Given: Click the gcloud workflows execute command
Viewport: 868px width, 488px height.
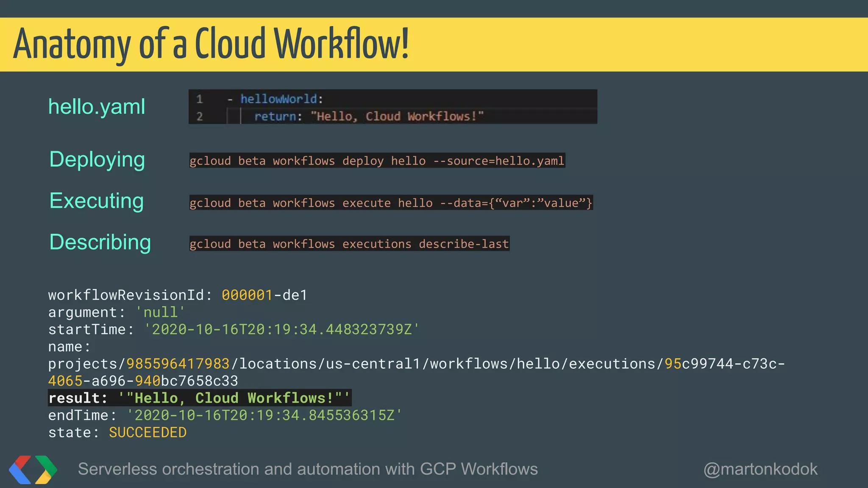Looking at the screenshot, I should [x=390, y=203].
